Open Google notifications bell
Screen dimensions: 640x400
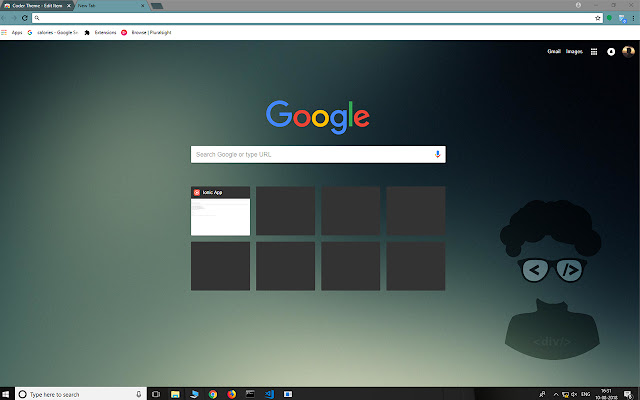point(611,52)
